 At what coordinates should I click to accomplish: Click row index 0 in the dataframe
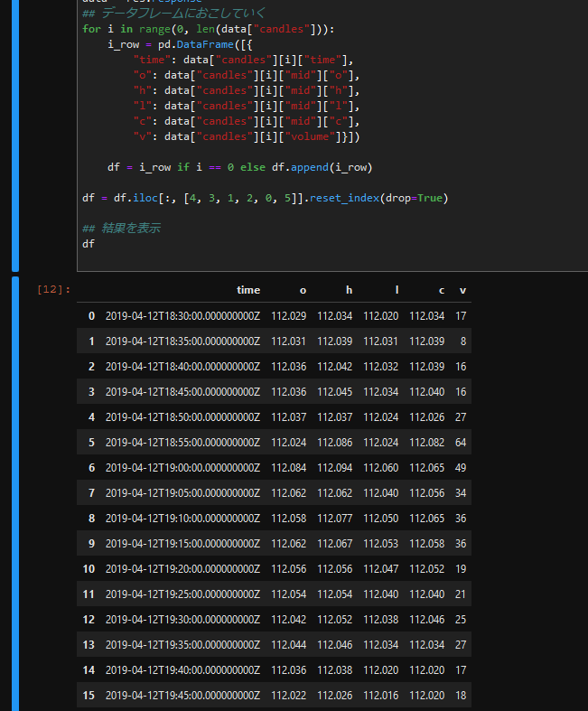pyautogui.click(x=91, y=316)
